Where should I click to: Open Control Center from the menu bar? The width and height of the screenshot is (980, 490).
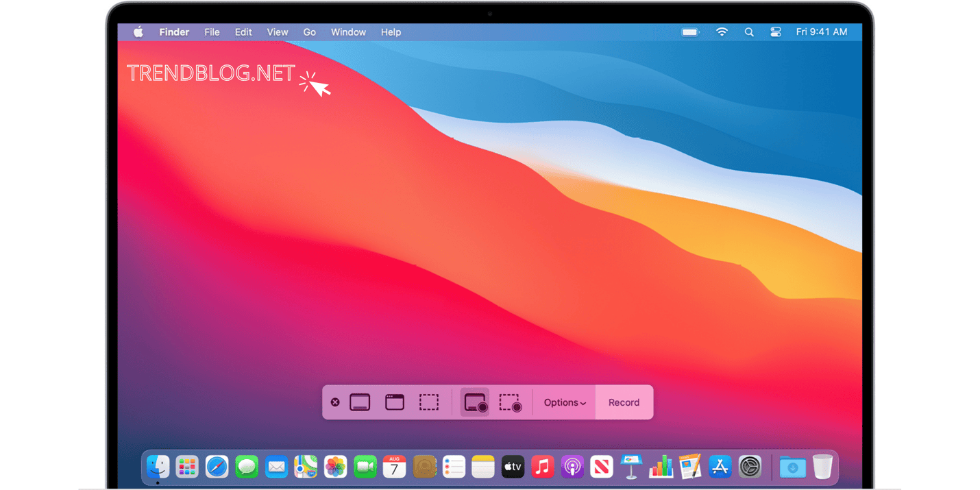point(775,32)
